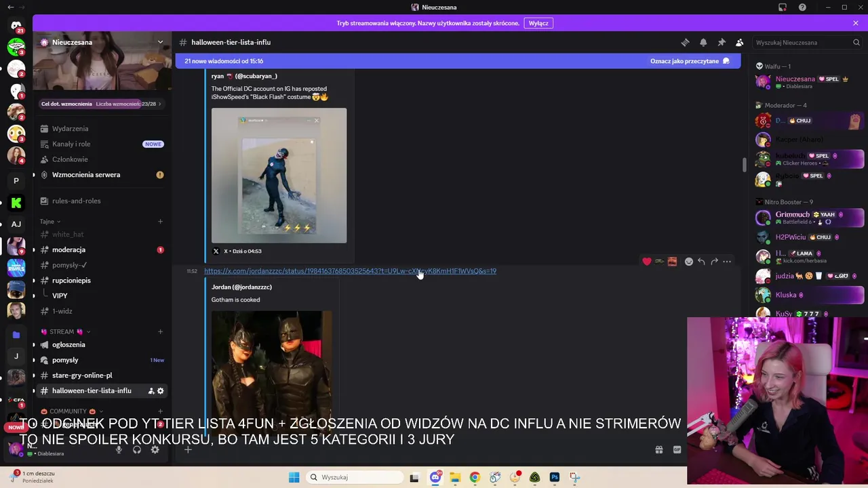Open the stare-gry-online-pl channel
The width and height of the screenshot is (868, 488).
coord(102,375)
